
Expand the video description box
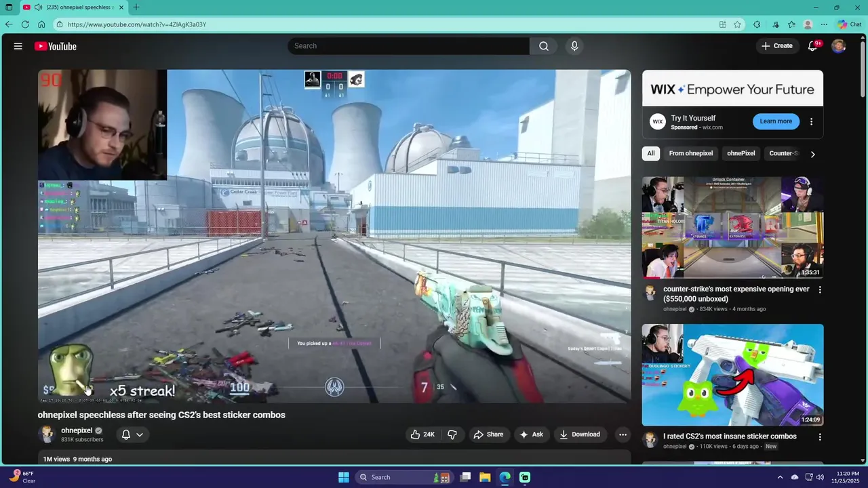334,459
